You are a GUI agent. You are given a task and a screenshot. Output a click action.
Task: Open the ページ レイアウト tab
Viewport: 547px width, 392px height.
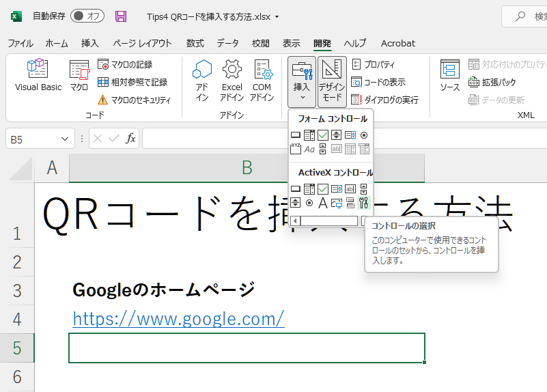[142, 43]
